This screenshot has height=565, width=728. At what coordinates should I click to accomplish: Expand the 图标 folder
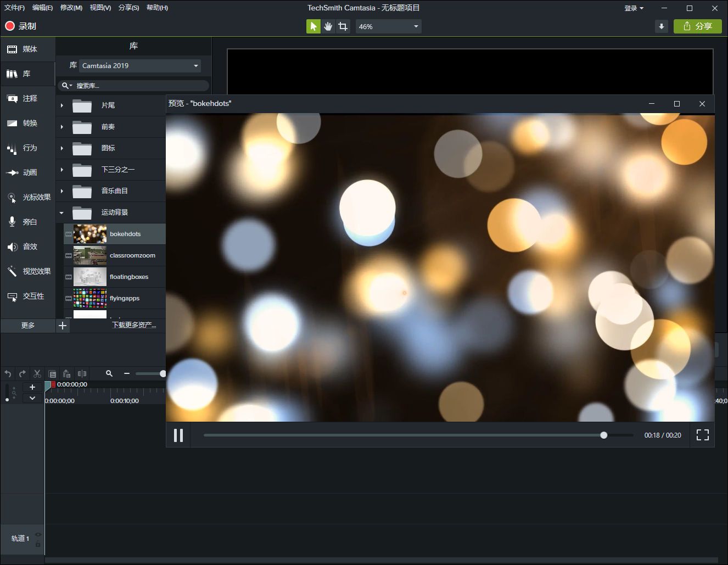[61, 148]
